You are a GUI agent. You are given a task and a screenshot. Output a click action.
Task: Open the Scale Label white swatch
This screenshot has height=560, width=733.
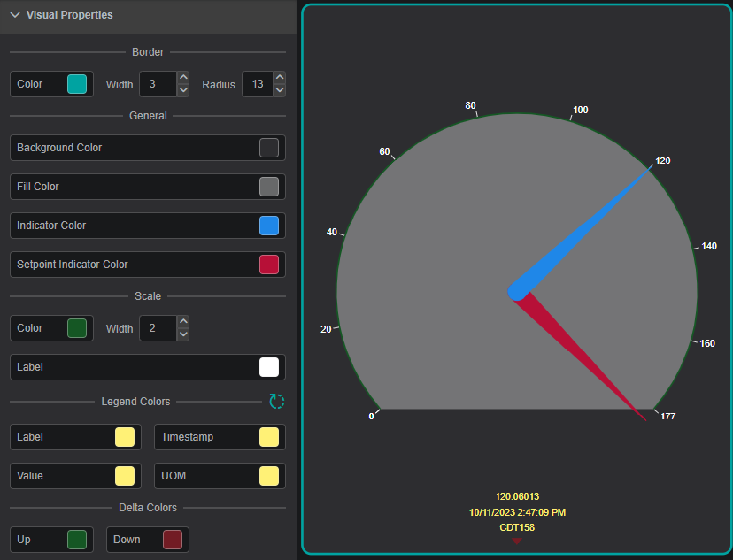tap(269, 367)
